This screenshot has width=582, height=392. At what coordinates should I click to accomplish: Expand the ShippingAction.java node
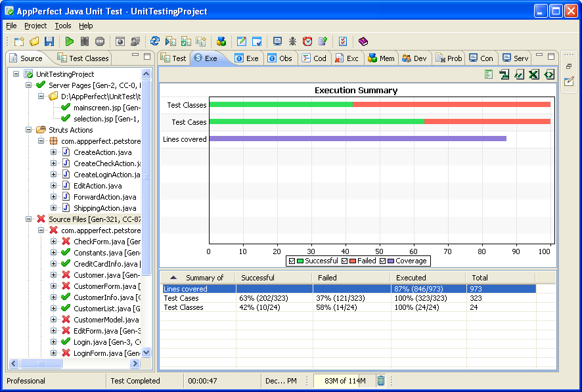(x=53, y=207)
